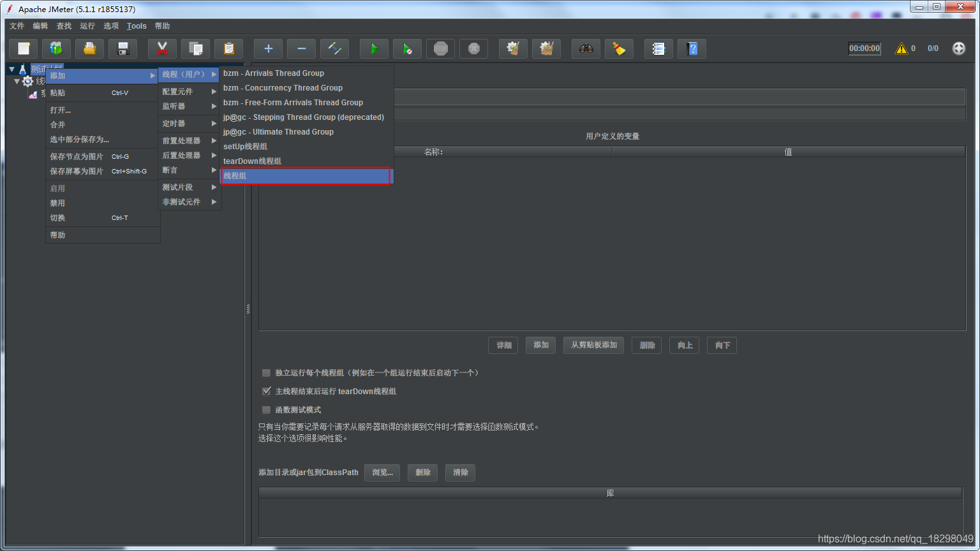980x551 pixels.
Task: Collapse the thread group tree arrow
Action: coord(17,82)
